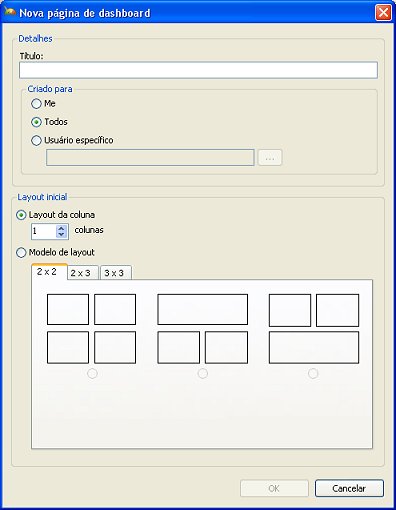Close the Nova página de dashboard dialog
The width and height of the screenshot is (396, 510).
click(x=383, y=13)
